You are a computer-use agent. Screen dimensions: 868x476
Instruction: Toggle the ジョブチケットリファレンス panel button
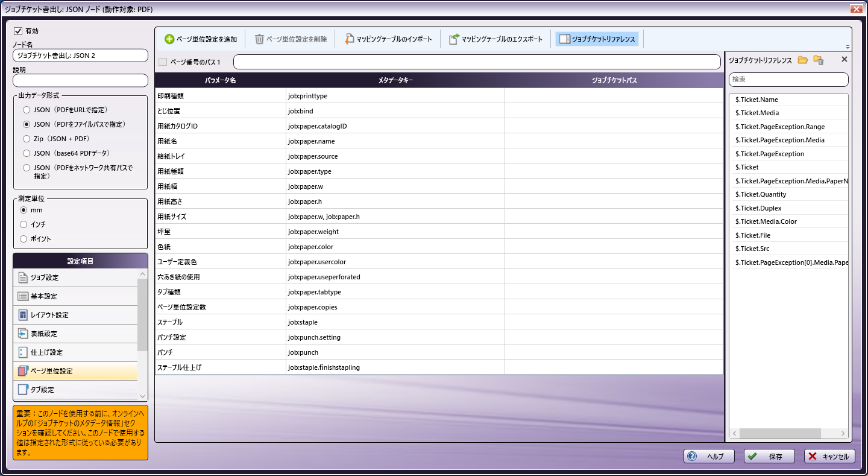(x=597, y=39)
